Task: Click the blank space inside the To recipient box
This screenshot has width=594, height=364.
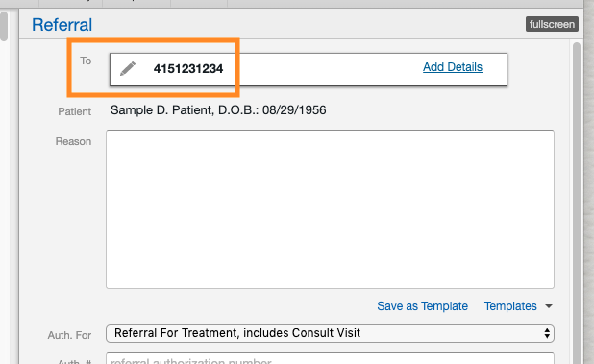Action: tap(322, 69)
